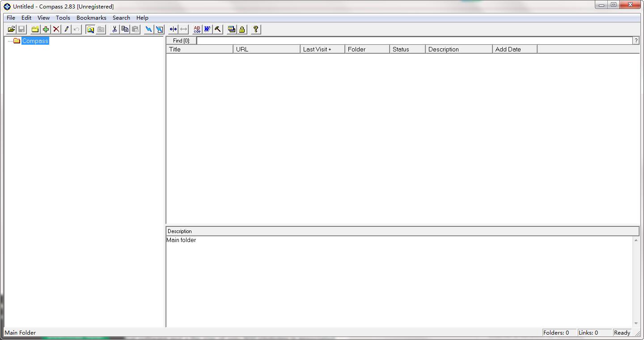Screen dimensions: 644x340
Task: Click the undo arrow icon
Action: [76, 30]
